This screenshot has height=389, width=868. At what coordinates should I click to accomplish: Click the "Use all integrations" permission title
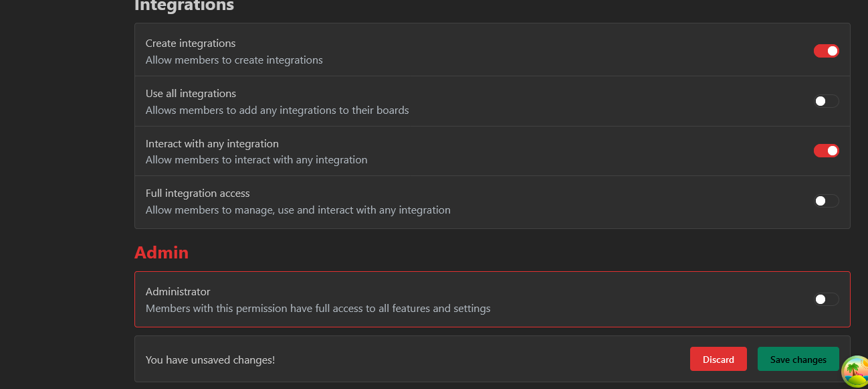[x=191, y=94]
